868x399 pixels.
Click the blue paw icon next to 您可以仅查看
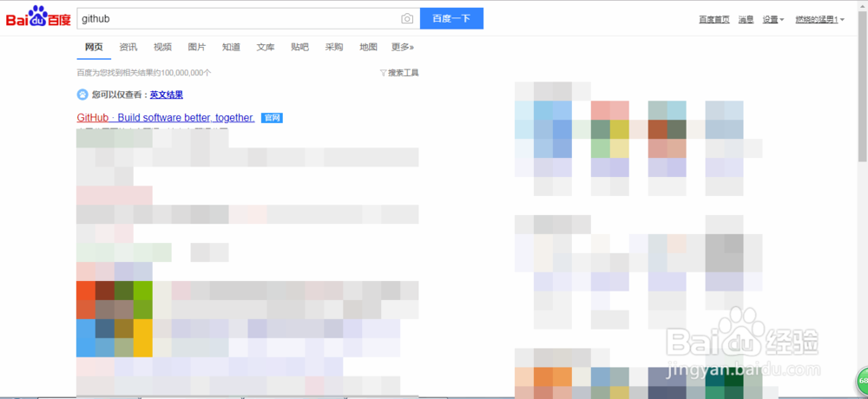pyautogui.click(x=82, y=95)
